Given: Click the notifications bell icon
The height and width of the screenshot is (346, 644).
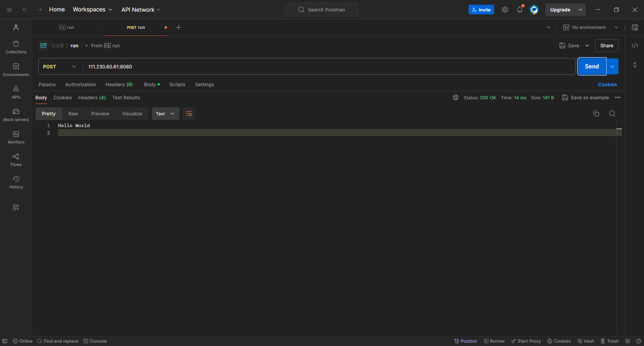Looking at the screenshot, I should click(520, 10).
